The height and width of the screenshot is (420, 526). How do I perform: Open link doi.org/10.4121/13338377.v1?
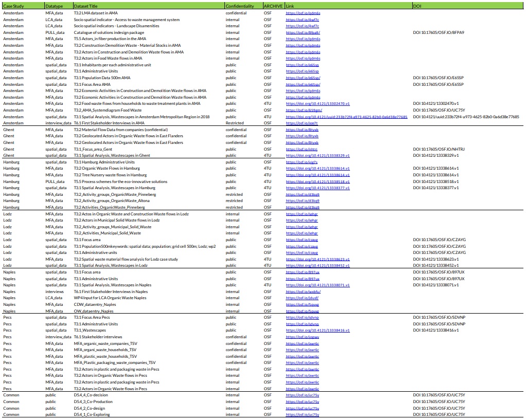click(318, 188)
